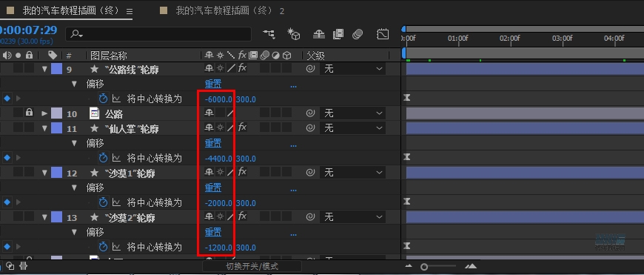Toggle the Draft 3D icon
Screen dimensions: 644x275
[294, 34]
